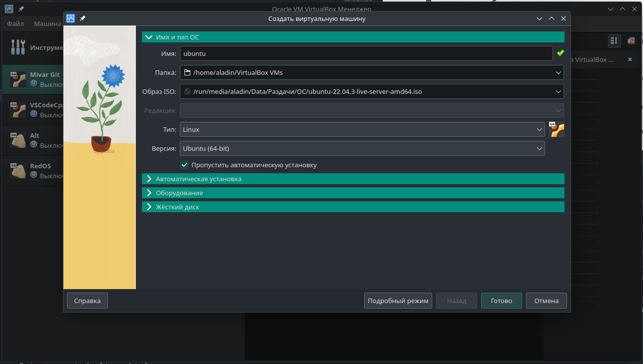This screenshot has width=643, height=364.
Task: Click the disc icon in Образ ISO field
Action: tap(186, 91)
